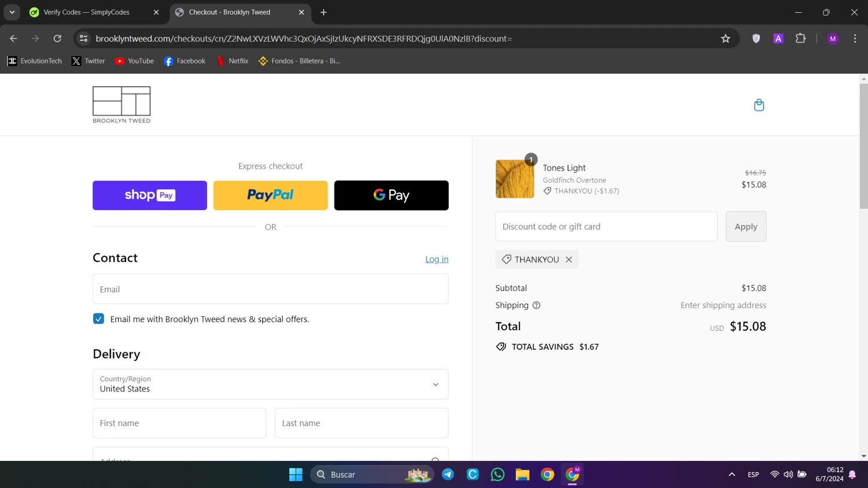868x488 pixels.
Task: Click the page vertical scrollbar
Action: (x=863, y=146)
